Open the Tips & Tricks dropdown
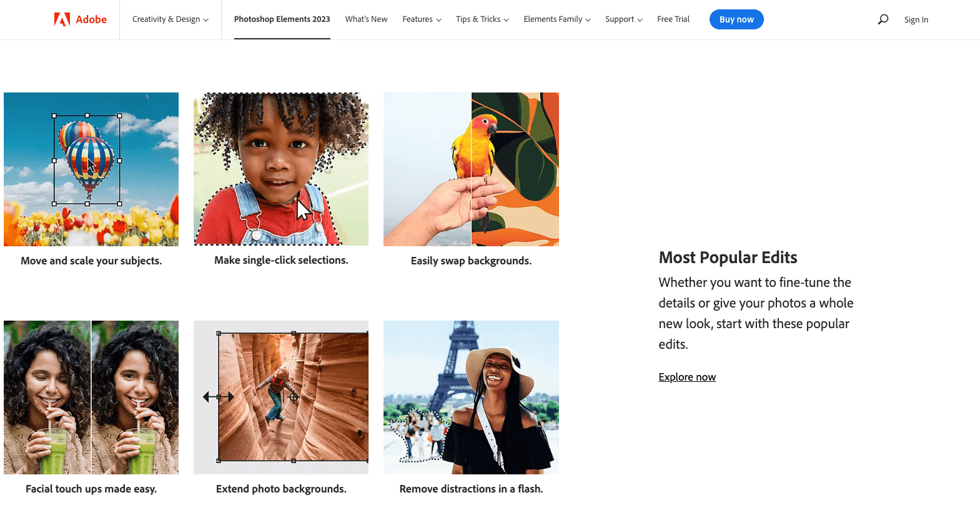This screenshot has width=980, height=530. pos(482,19)
